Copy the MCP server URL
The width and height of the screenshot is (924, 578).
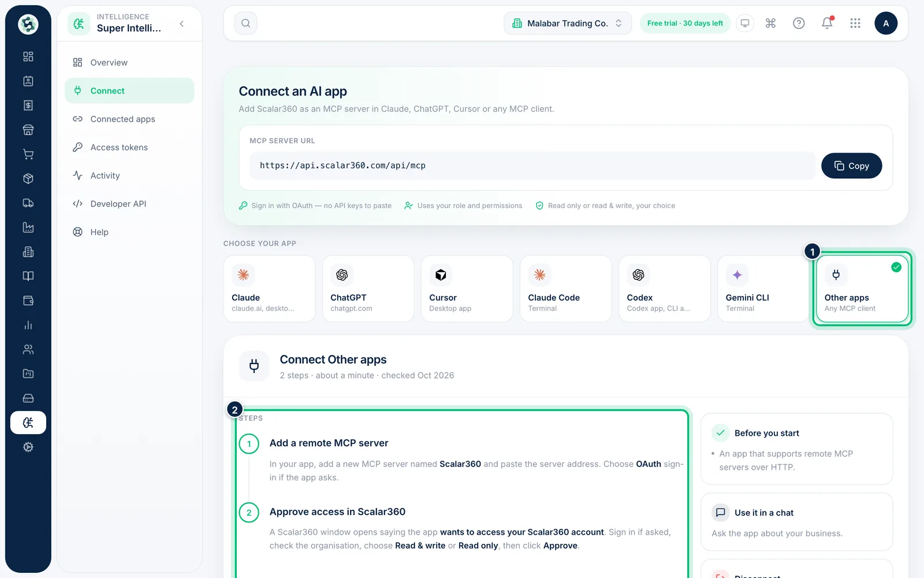[851, 166]
